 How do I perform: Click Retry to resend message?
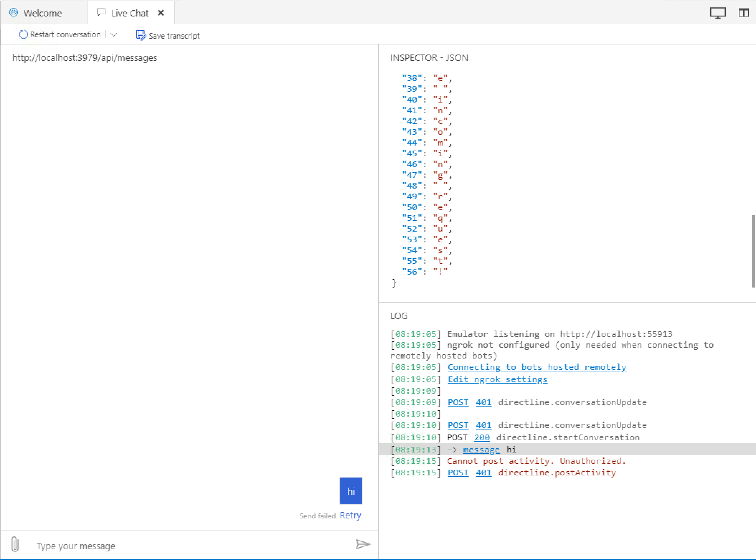[x=350, y=515]
